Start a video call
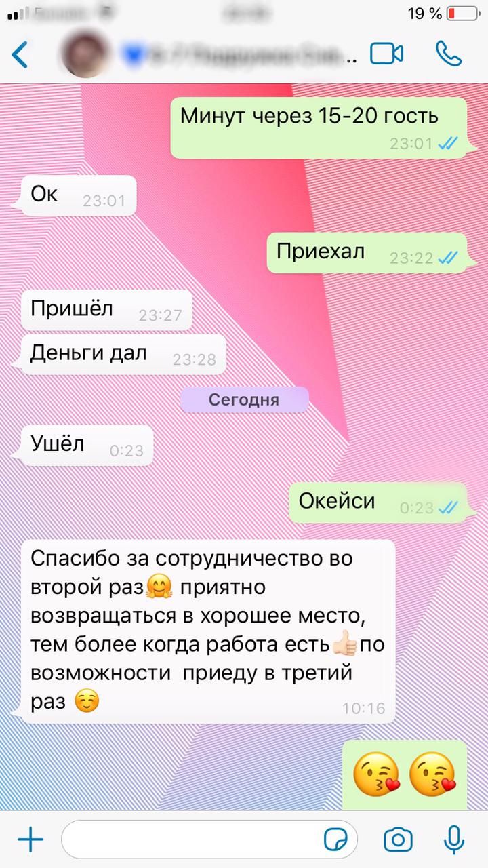This screenshot has width=488, height=868. 386,54
